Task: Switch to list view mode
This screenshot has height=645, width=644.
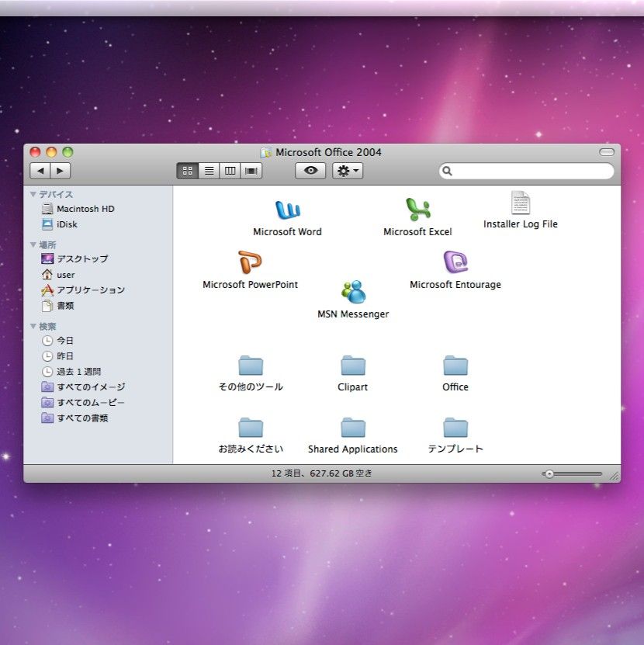Action: coord(209,171)
